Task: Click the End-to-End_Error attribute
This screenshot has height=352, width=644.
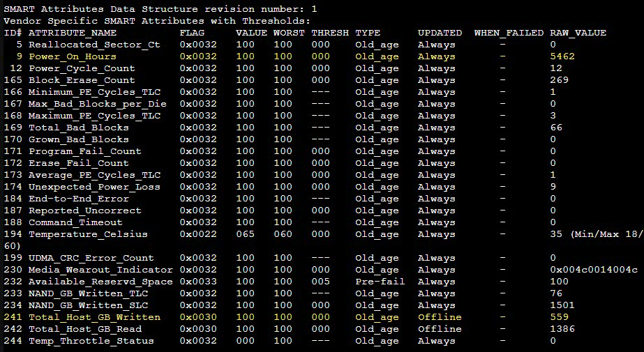Action: pos(78,199)
